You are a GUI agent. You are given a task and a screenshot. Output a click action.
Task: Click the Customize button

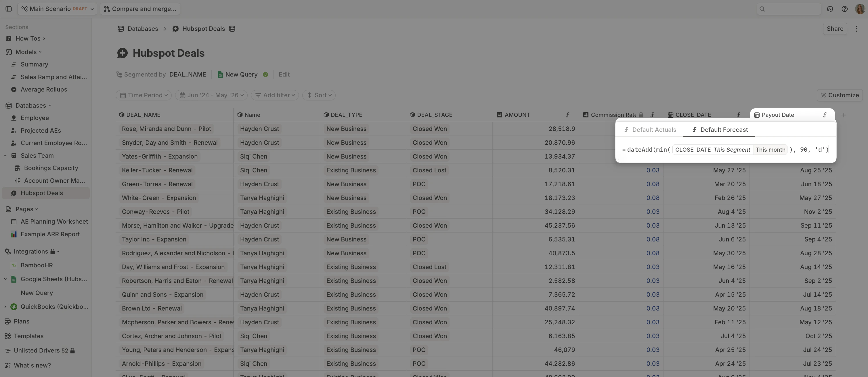click(x=839, y=95)
